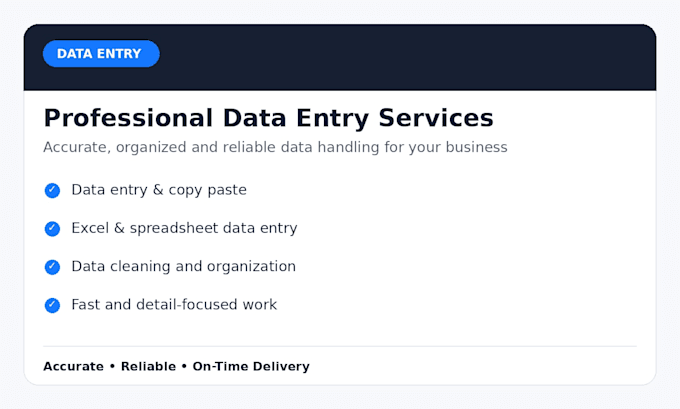Click the word business in the subtitle
Image resolution: width=680 pixels, height=409 pixels.
(476, 147)
